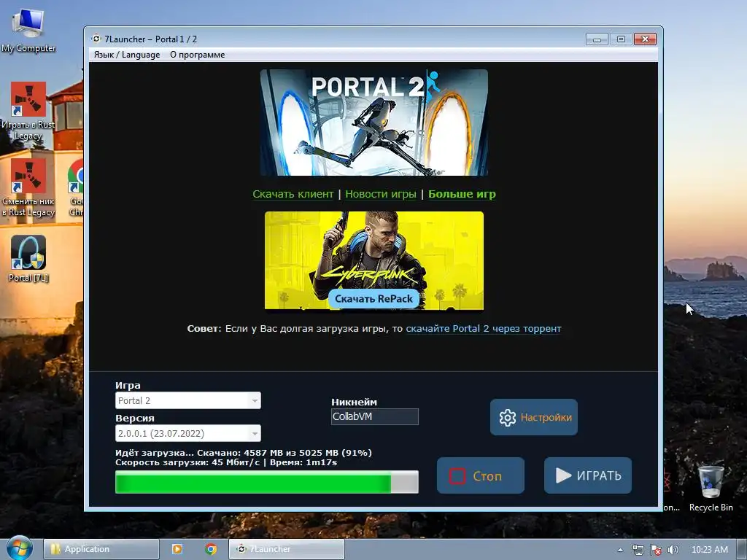This screenshot has width=747, height=560.
Task: Open volume speaker tray icon
Action: click(673, 550)
